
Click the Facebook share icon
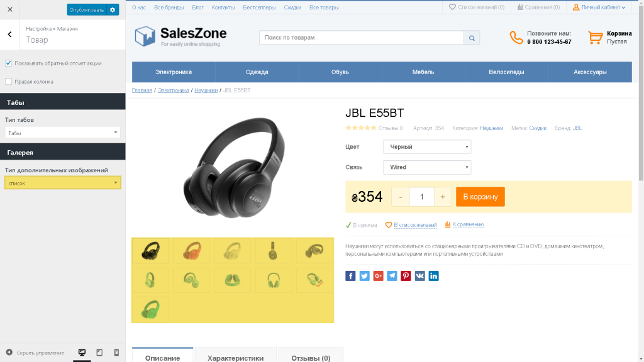click(x=350, y=276)
